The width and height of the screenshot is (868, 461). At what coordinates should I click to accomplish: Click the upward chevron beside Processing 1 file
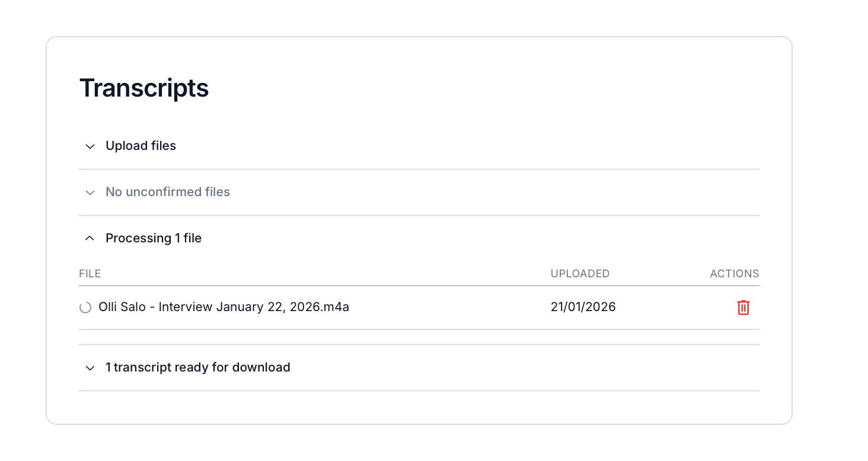90,238
